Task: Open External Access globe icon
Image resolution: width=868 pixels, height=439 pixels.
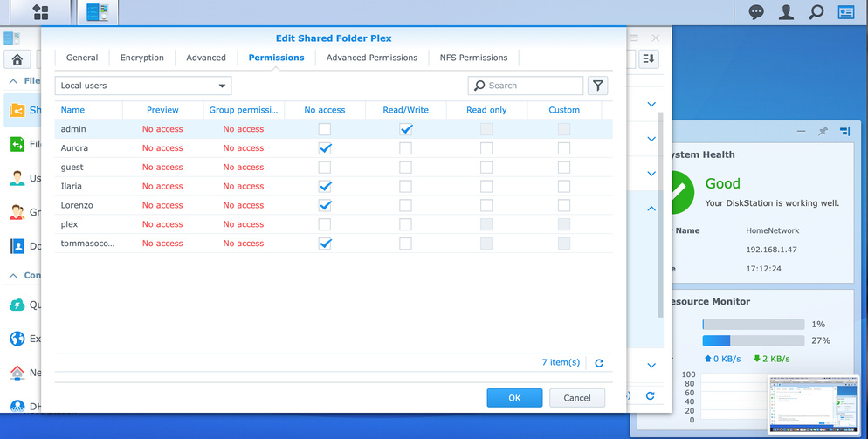Action: [17, 339]
